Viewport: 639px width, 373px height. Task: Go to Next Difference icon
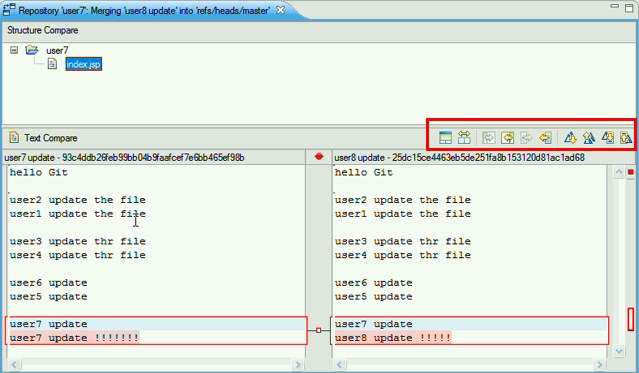click(570, 138)
